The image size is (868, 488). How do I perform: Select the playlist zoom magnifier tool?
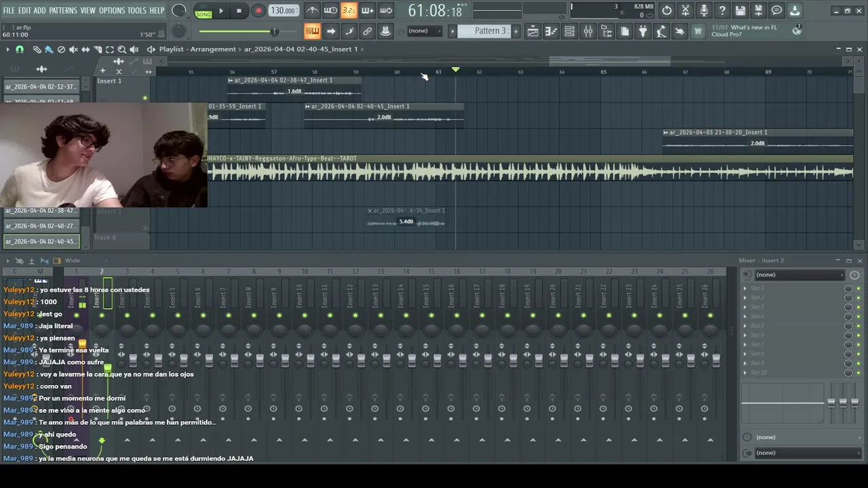[x=122, y=49]
